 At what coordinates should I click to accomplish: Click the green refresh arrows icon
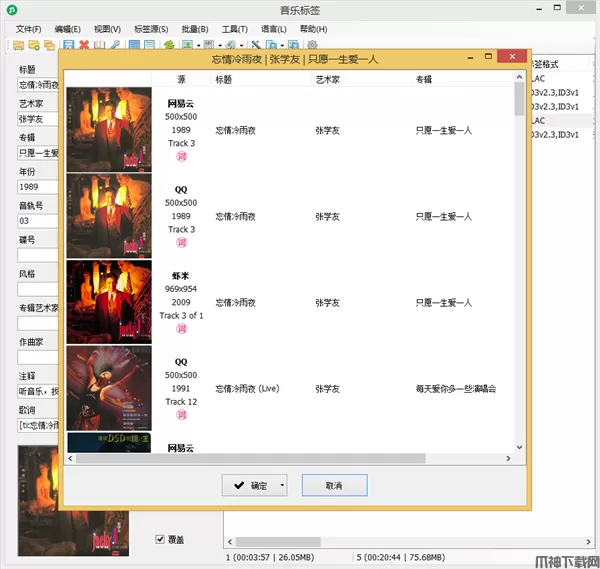point(169,45)
